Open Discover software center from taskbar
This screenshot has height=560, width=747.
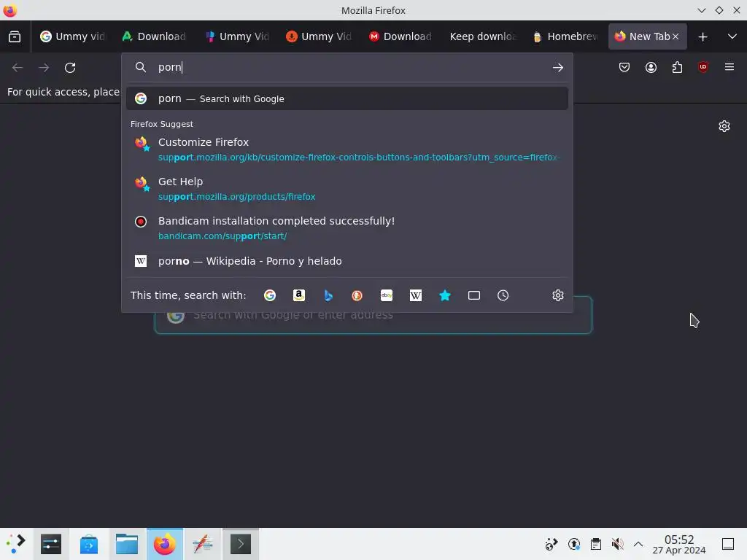88,544
